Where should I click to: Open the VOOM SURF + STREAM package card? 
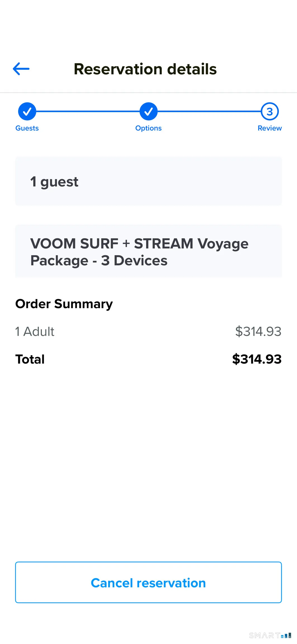pos(148,251)
